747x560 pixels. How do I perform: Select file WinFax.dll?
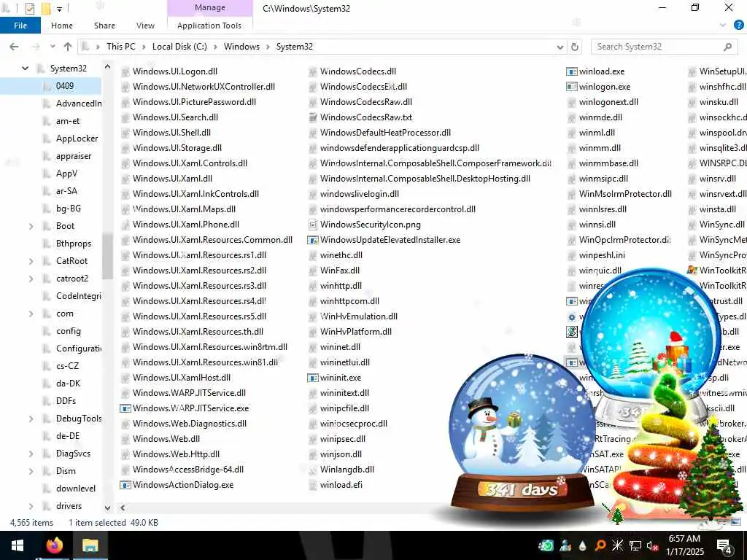pyautogui.click(x=340, y=271)
